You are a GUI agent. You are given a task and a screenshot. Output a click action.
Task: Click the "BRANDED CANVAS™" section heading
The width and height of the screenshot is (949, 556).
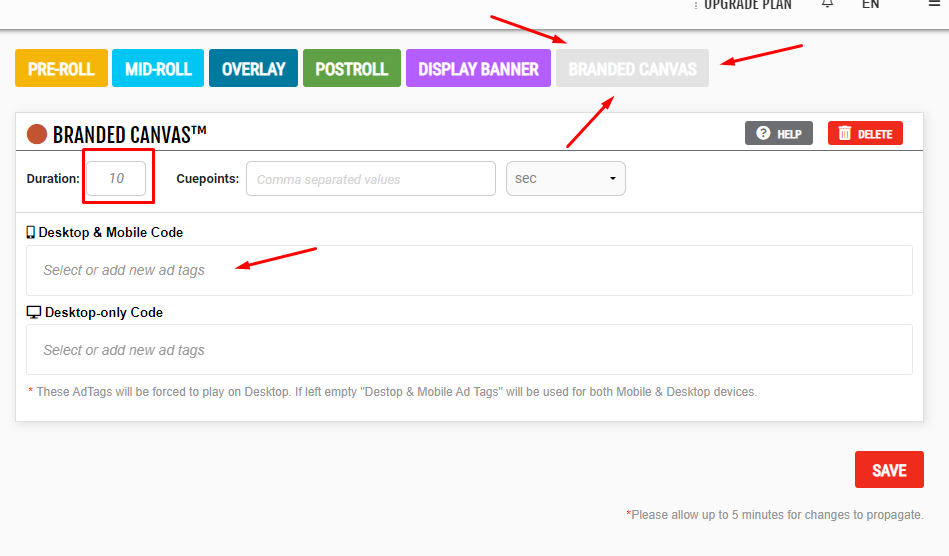(130, 134)
